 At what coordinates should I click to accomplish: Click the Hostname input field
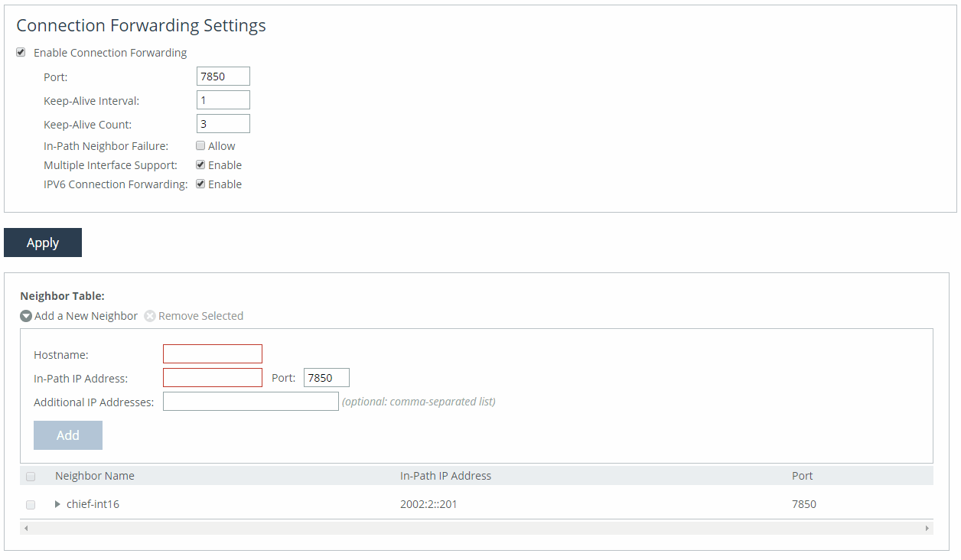tap(212, 354)
